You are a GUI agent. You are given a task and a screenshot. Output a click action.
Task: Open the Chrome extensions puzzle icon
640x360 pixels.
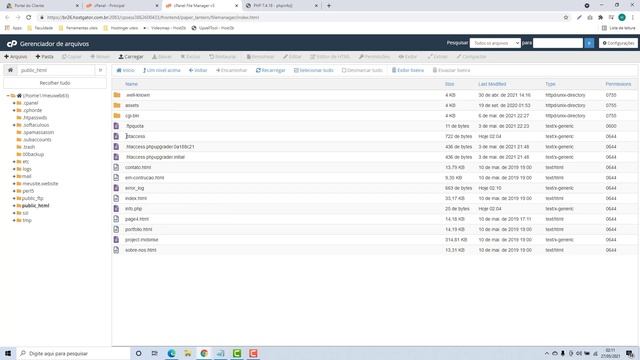coord(600,17)
